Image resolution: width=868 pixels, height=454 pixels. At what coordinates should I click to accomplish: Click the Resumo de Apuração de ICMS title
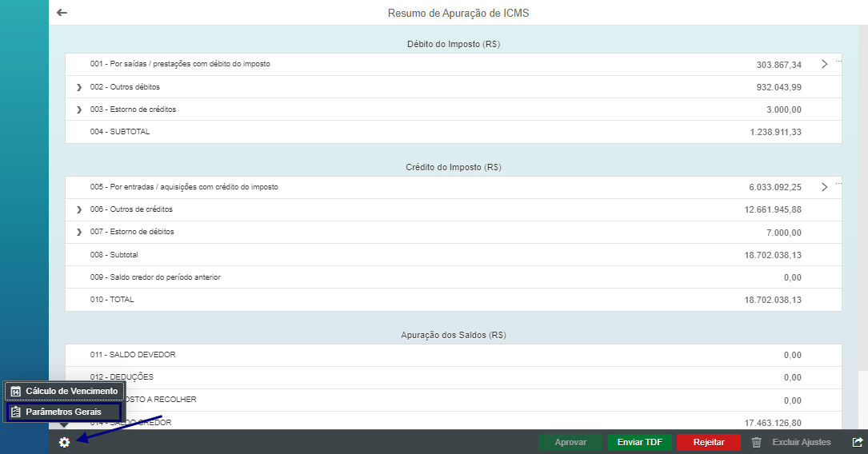point(458,14)
